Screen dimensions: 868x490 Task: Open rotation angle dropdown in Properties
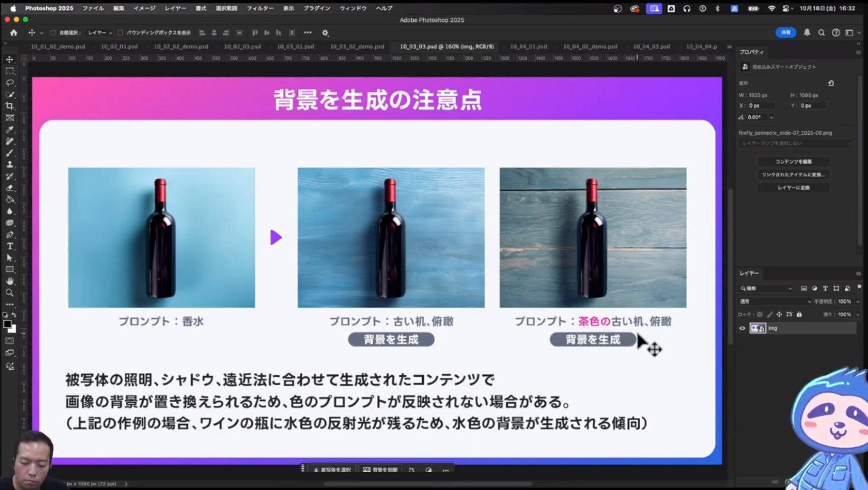click(772, 118)
